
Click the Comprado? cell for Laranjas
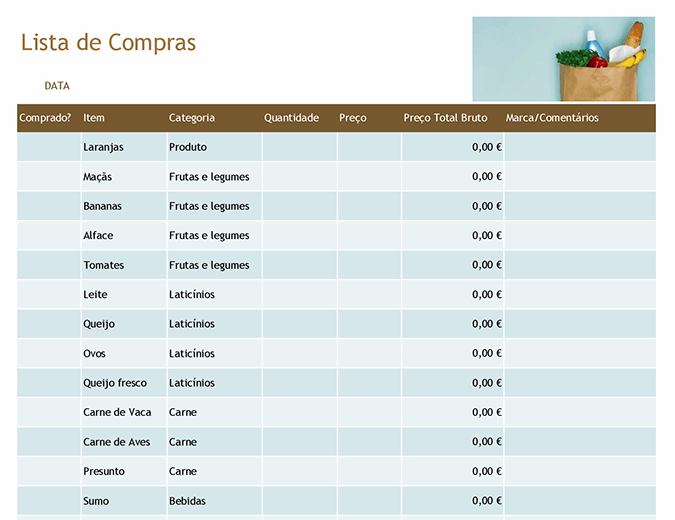[48, 147]
